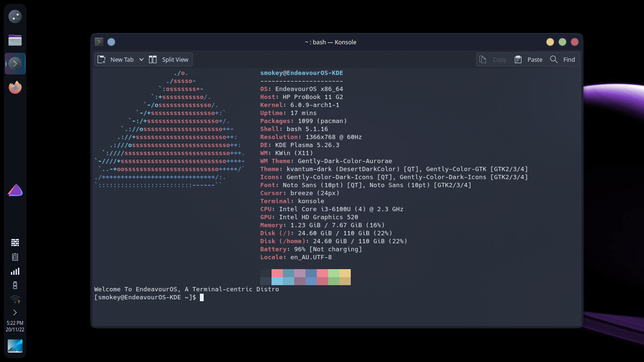
Task: Click the desktop thumbnail at dock bottom
Action: pyautogui.click(x=15, y=346)
